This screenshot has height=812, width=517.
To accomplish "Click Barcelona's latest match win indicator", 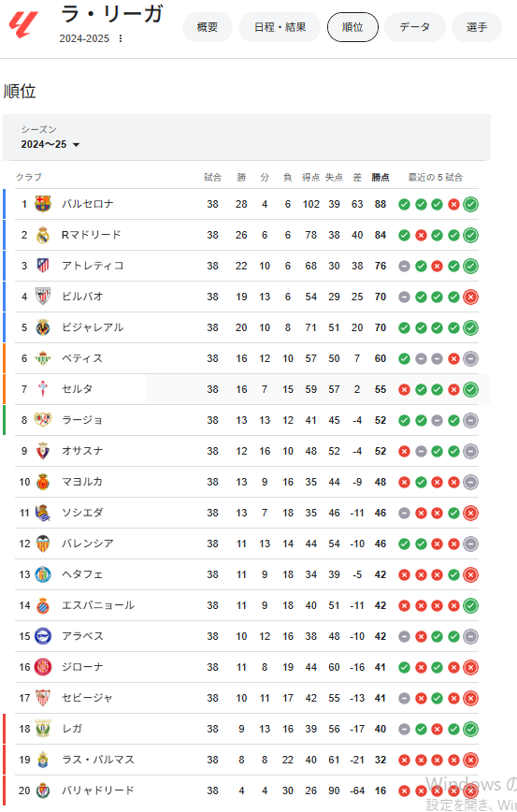I will [470, 204].
